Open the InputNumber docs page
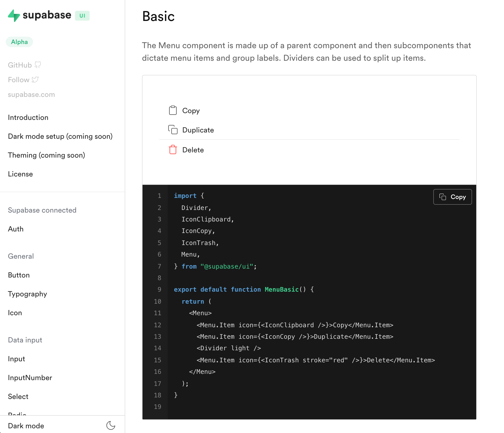This screenshot has height=433, width=504. pos(30,378)
